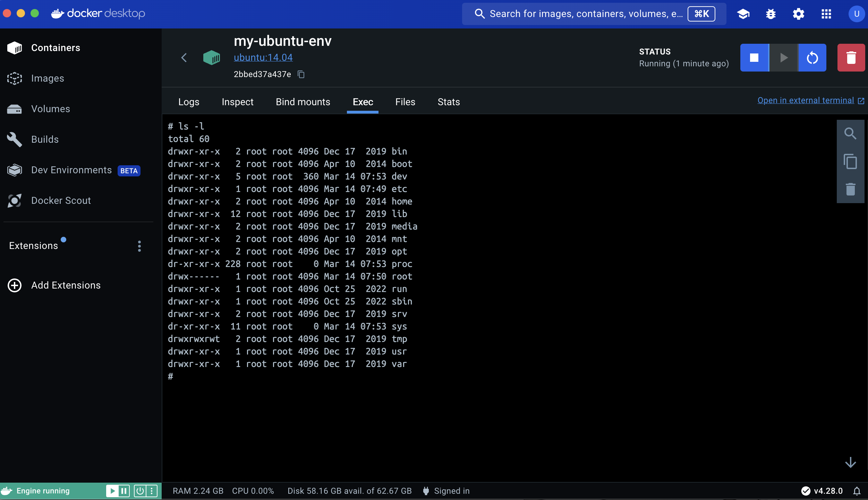Pause the Docker engine
This screenshot has height=500, width=868.
[124, 491]
